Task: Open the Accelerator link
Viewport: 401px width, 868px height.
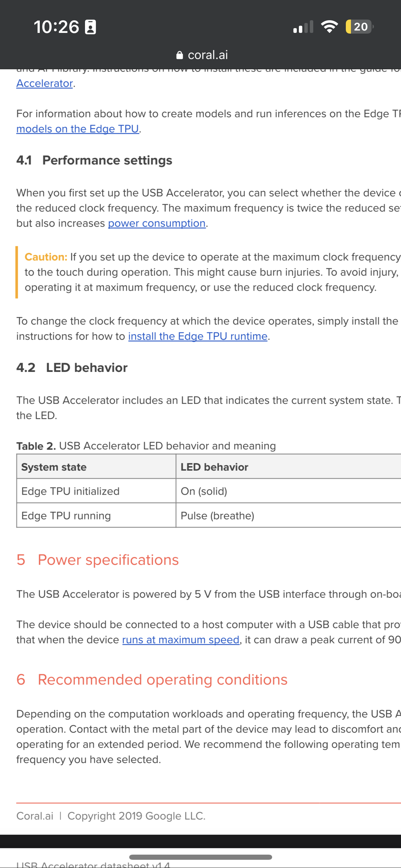Action: pos(45,83)
